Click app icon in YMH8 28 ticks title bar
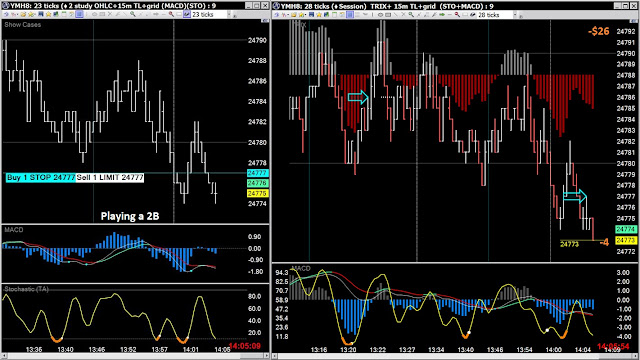 (x=276, y=5)
